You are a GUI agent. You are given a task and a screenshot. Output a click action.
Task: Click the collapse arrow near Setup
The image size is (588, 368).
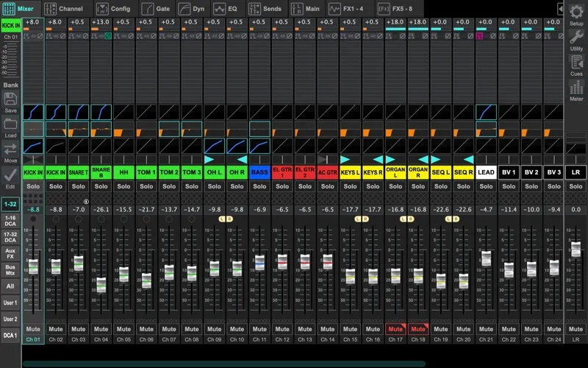click(x=560, y=9)
